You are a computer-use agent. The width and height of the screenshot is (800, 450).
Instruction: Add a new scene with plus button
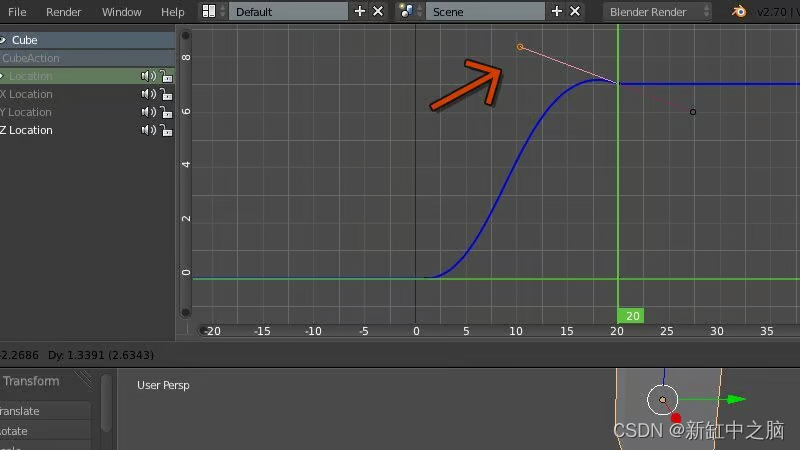coord(557,11)
